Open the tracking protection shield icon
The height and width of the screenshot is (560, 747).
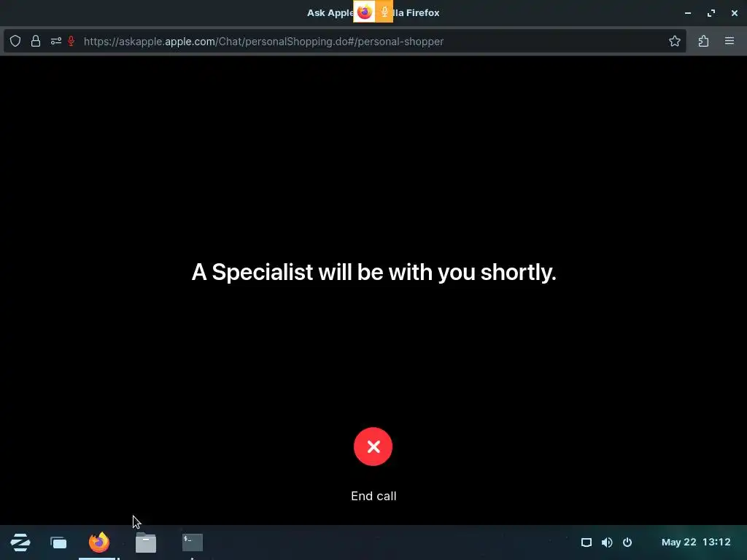[x=15, y=42]
